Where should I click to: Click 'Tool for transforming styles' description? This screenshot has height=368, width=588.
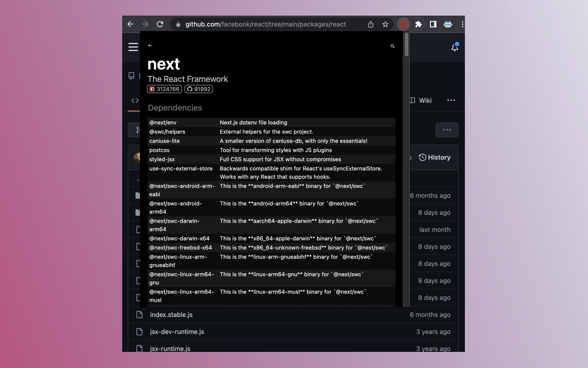click(276, 150)
